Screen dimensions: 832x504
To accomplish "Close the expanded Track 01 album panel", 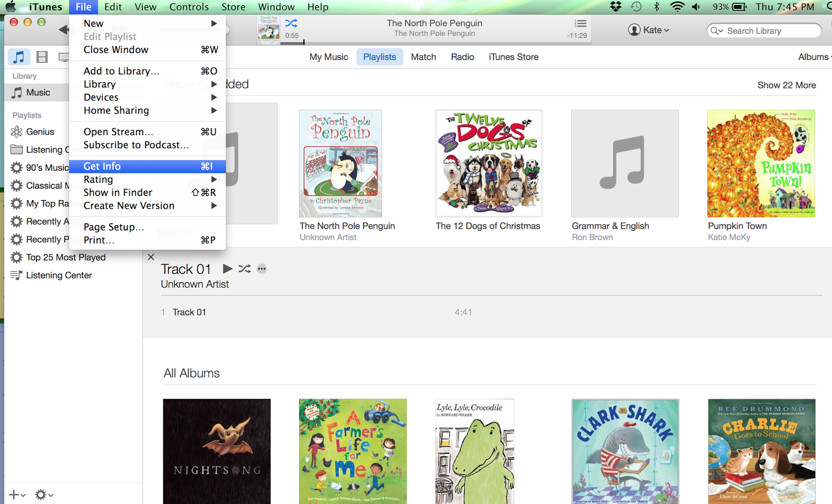I will tap(151, 257).
